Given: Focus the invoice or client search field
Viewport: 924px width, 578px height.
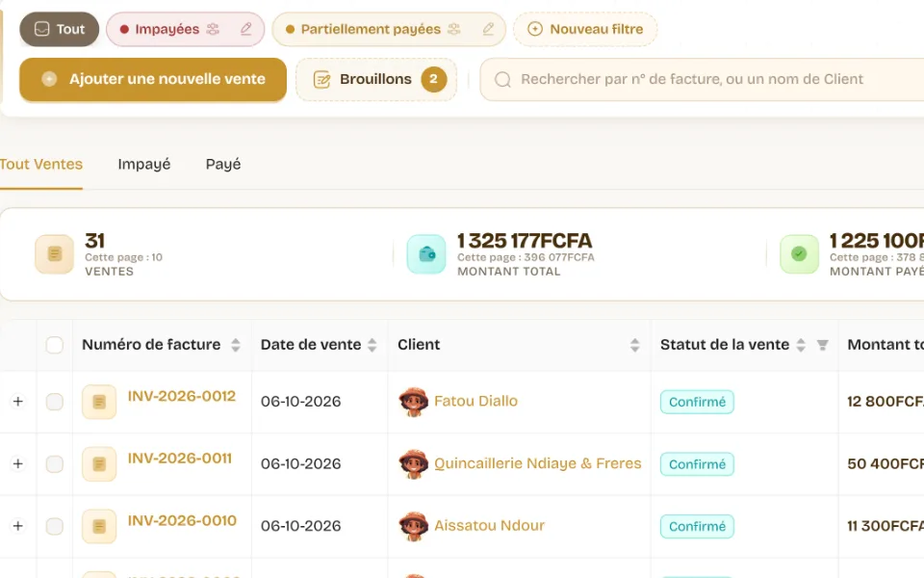Looking at the screenshot, I should (702, 80).
